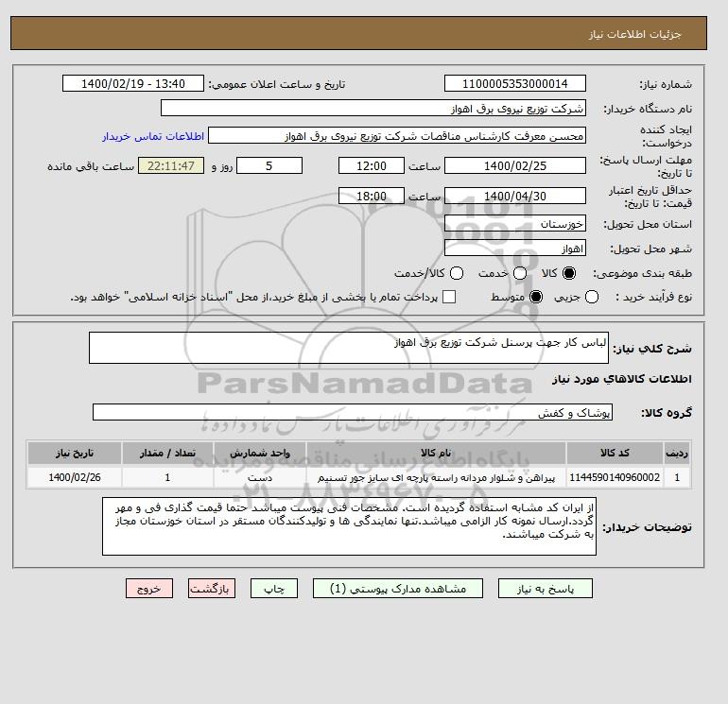This screenshot has height=704, width=728.
Task: Click the need number field 1100005353000014
Action: (515, 83)
